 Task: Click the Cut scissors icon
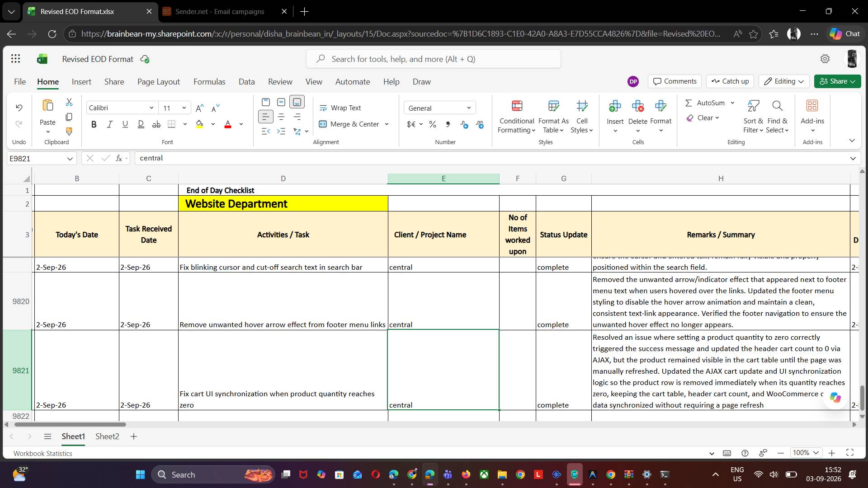pyautogui.click(x=69, y=102)
